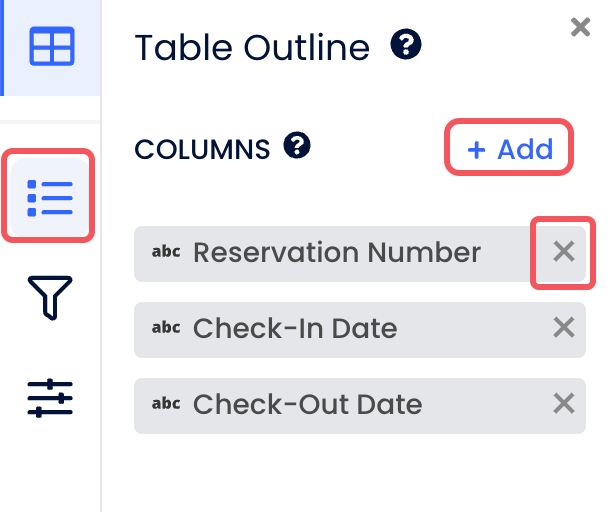Image resolution: width=616 pixels, height=512 pixels.
Task: Select the Check-In Date column name
Action: click(x=295, y=328)
